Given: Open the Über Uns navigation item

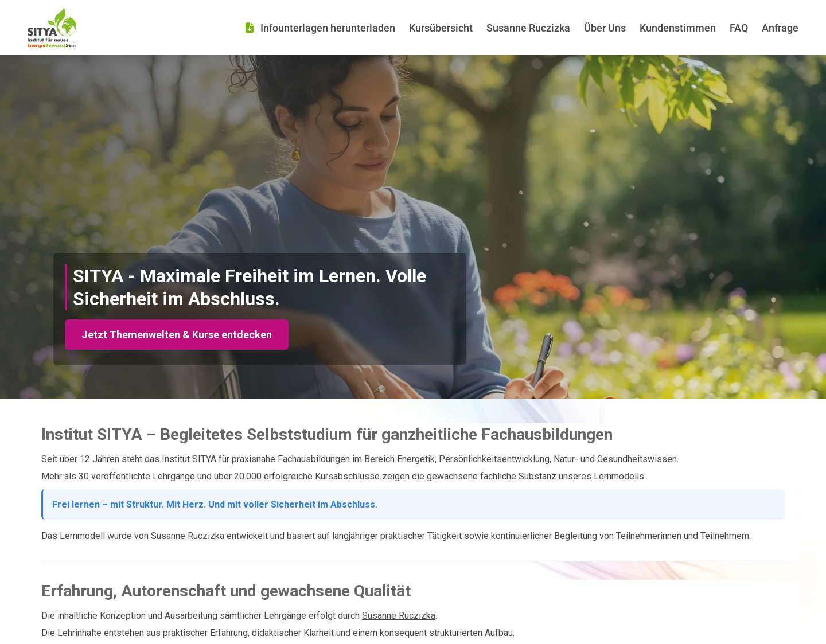Looking at the screenshot, I should pos(605,28).
